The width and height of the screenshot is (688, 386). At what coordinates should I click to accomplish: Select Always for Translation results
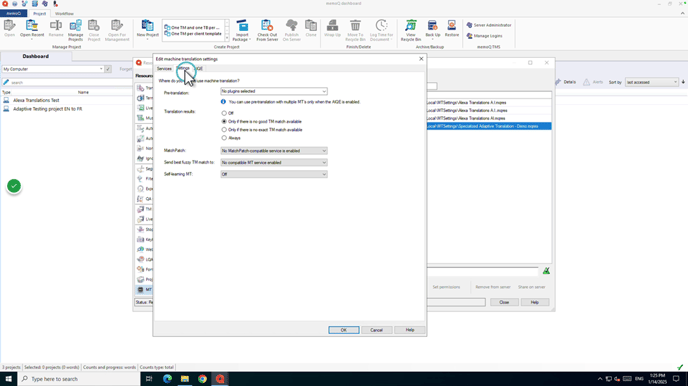224,138
